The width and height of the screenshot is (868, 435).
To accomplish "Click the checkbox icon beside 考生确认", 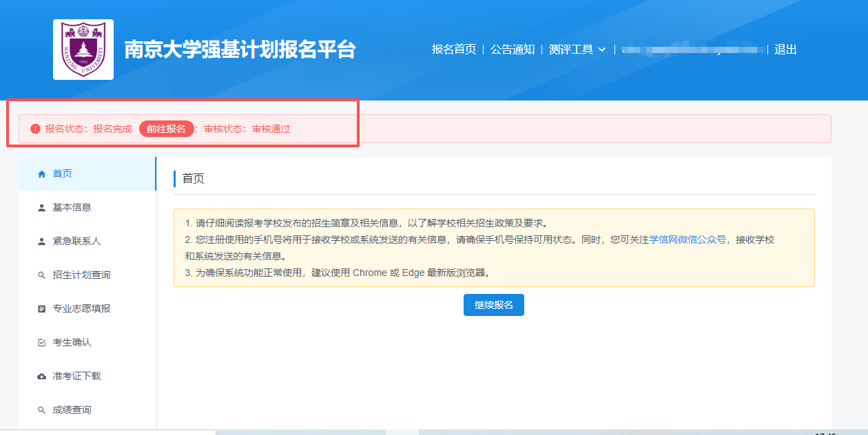I will 41,343.
